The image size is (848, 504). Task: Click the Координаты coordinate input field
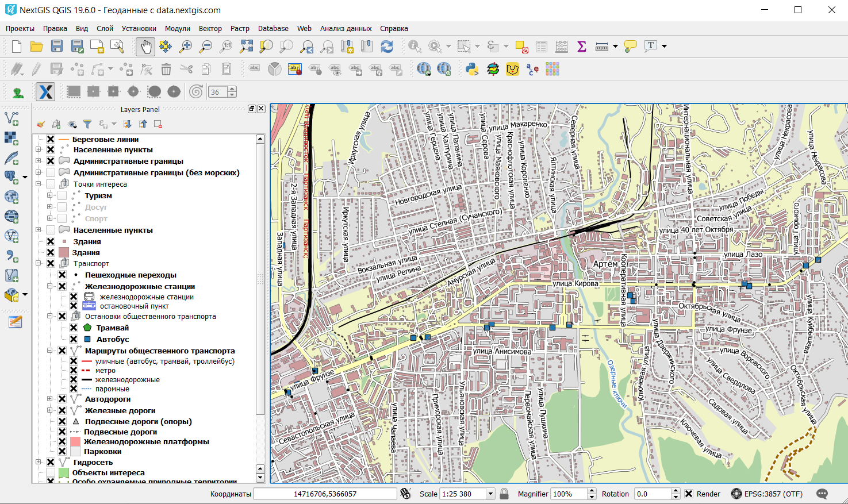(x=325, y=494)
